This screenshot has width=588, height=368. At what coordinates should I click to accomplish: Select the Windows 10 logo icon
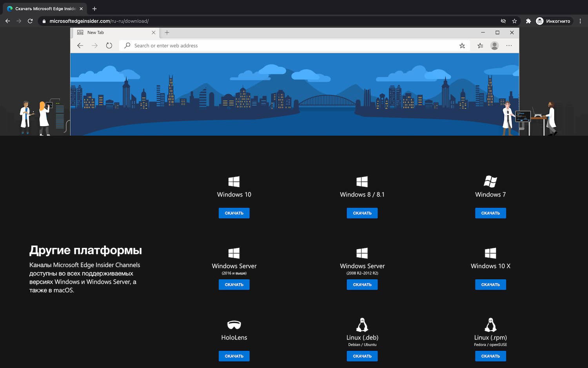[x=234, y=181]
